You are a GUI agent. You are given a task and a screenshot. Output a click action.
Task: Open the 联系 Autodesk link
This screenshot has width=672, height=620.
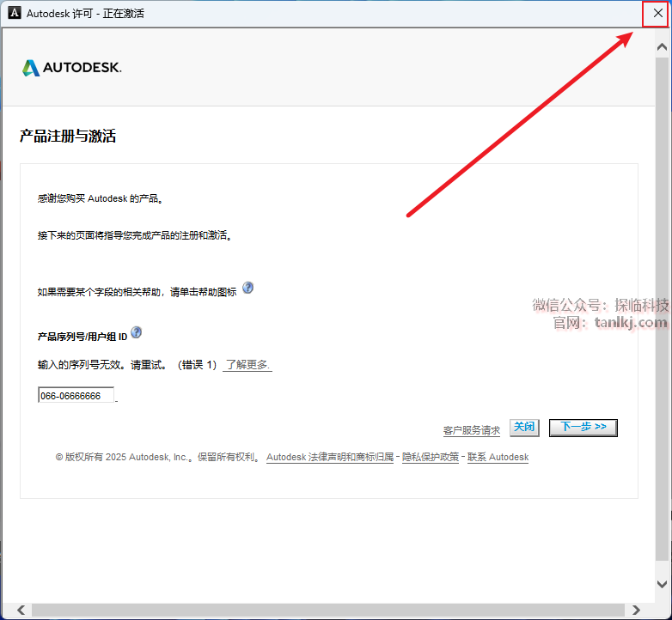click(498, 458)
